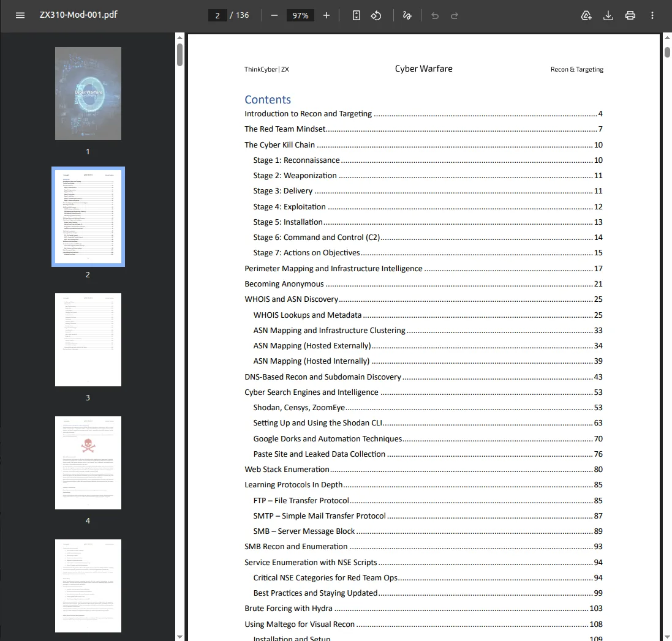Jump to Stage 2: Weaponization
The width and height of the screenshot is (672, 641).
point(428,176)
